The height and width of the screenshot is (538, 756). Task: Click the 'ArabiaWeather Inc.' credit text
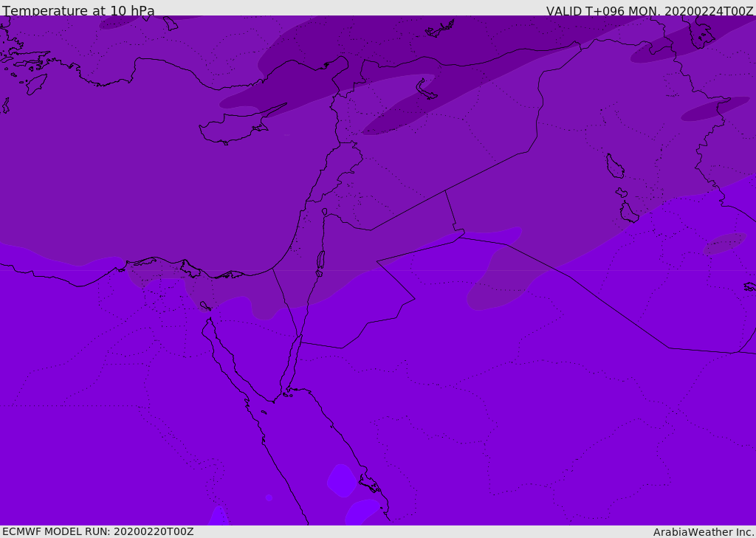tap(704, 532)
